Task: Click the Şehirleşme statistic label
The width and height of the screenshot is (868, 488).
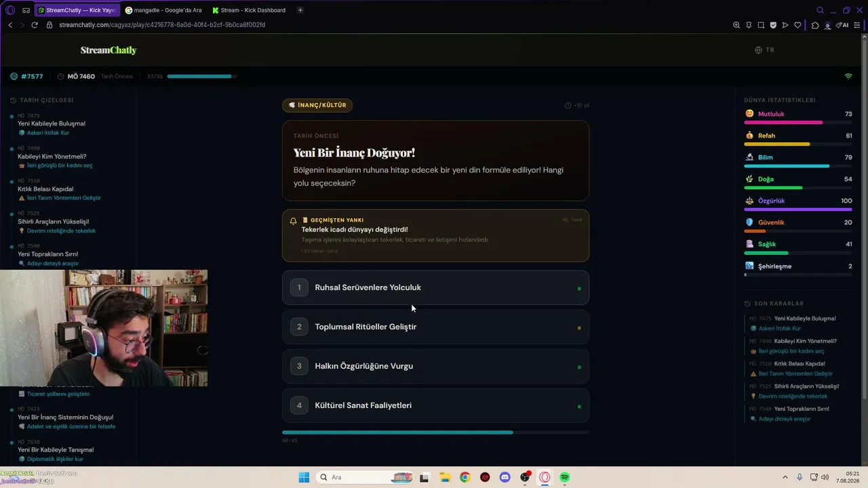Action: tap(774, 266)
